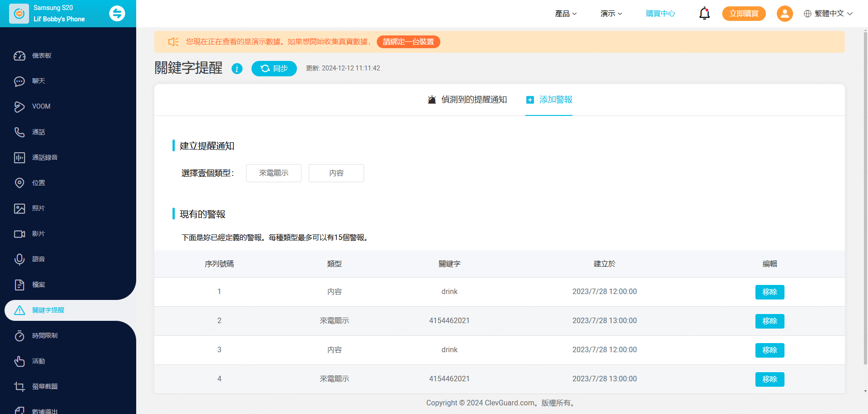This screenshot has width=868, height=414.
Task: Remove alert number 3 with 移除
Action: tap(769, 350)
